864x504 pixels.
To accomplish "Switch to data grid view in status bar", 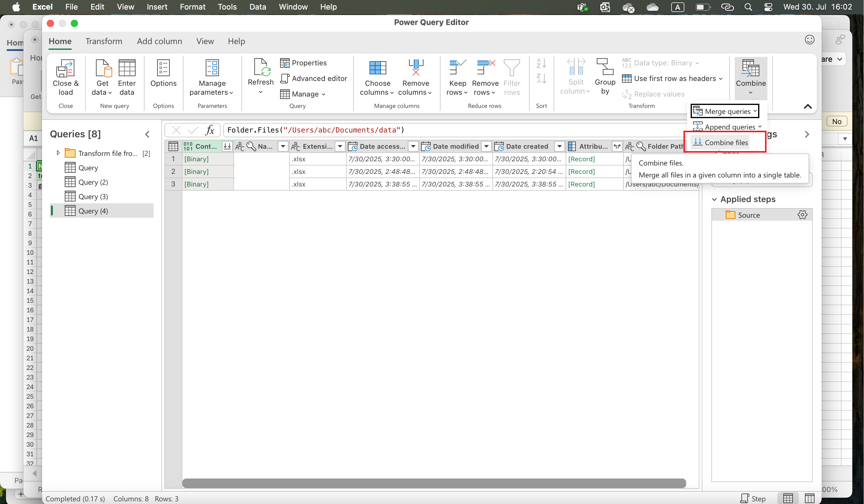I will pyautogui.click(x=788, y=499).
